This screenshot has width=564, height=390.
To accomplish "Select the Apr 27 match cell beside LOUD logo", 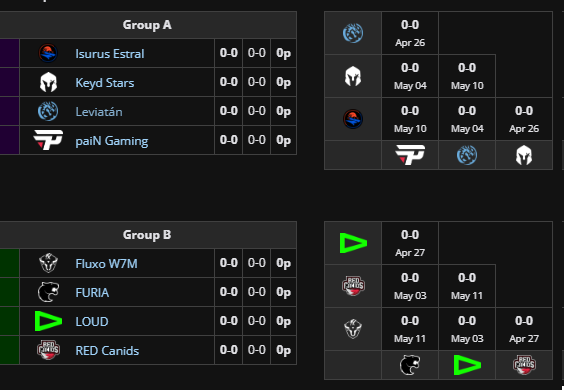I will tap(410, 243).
